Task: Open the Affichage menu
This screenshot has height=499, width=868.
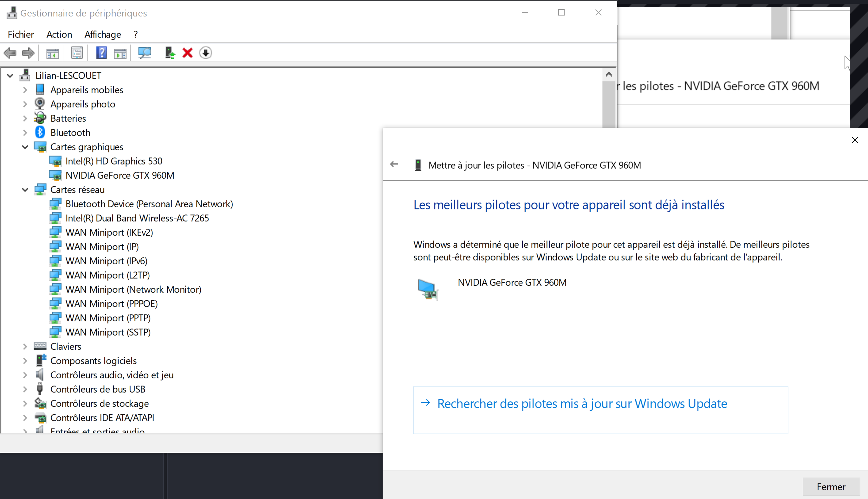Action: (x=103, y=35)
